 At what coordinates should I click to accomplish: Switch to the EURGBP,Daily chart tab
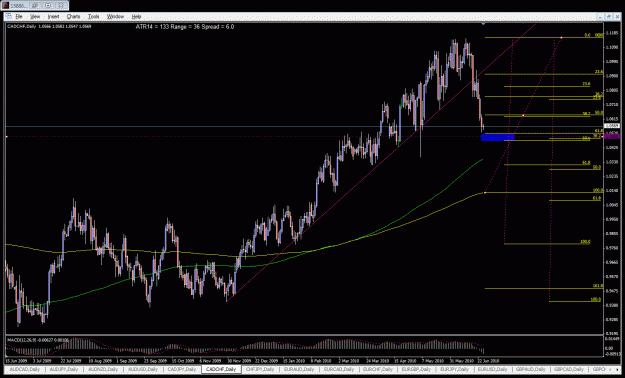point(416,369)
